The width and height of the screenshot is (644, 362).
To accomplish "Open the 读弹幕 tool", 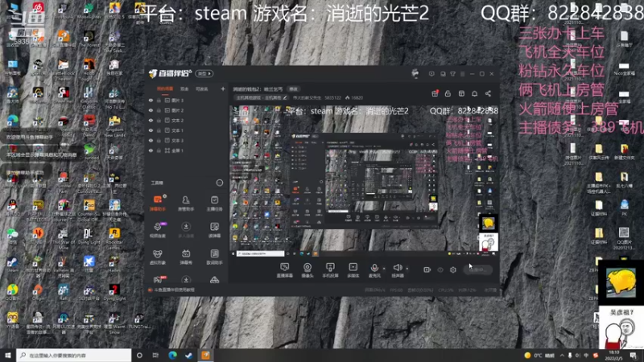I will click(x=214, y=230).
